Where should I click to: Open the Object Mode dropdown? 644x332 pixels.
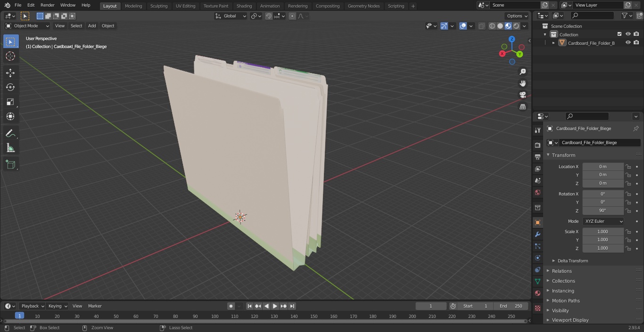[27, 26]
